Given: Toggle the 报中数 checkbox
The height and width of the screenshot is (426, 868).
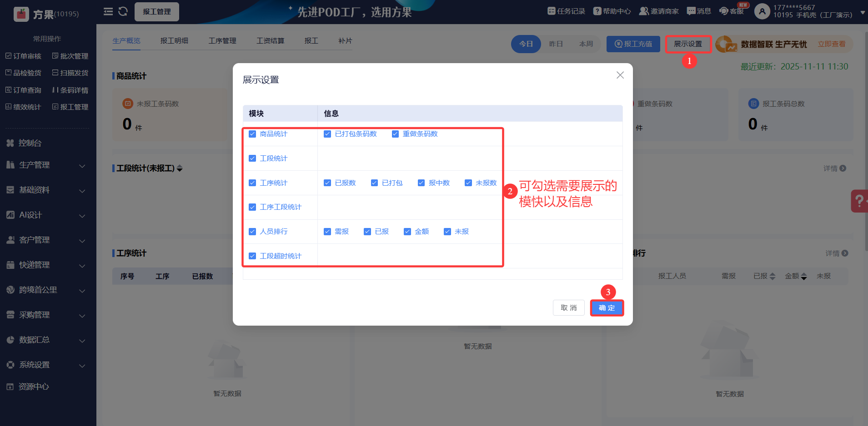Looking at the screenshot, I should [x=421, y=183].
